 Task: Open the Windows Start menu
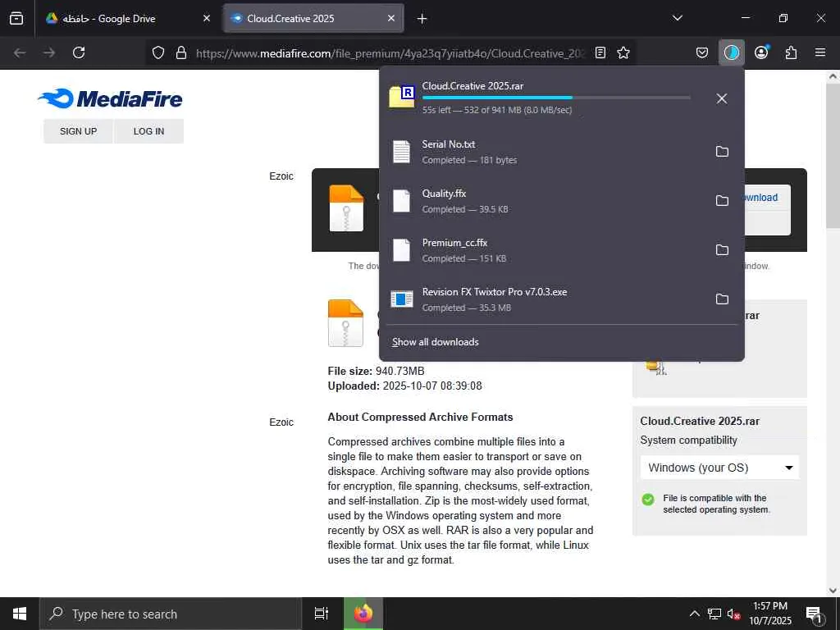point(20,614)
